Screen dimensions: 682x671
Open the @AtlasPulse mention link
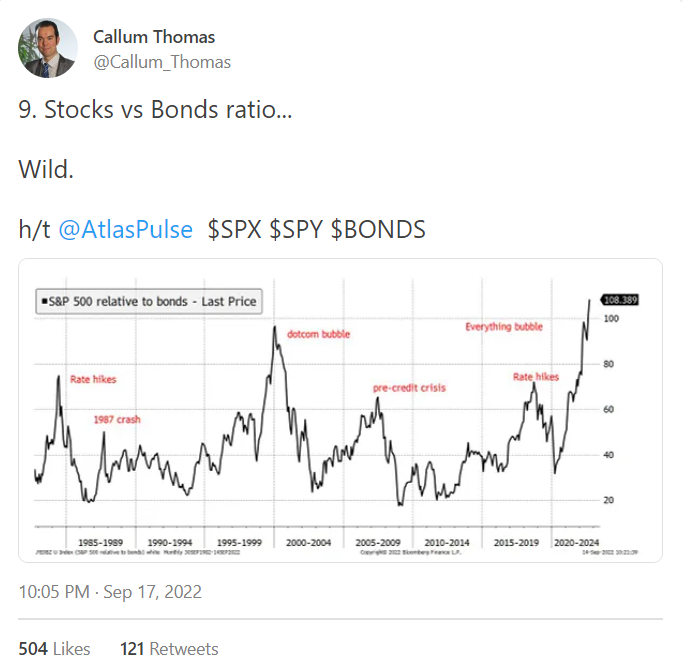tap(126, 230)
